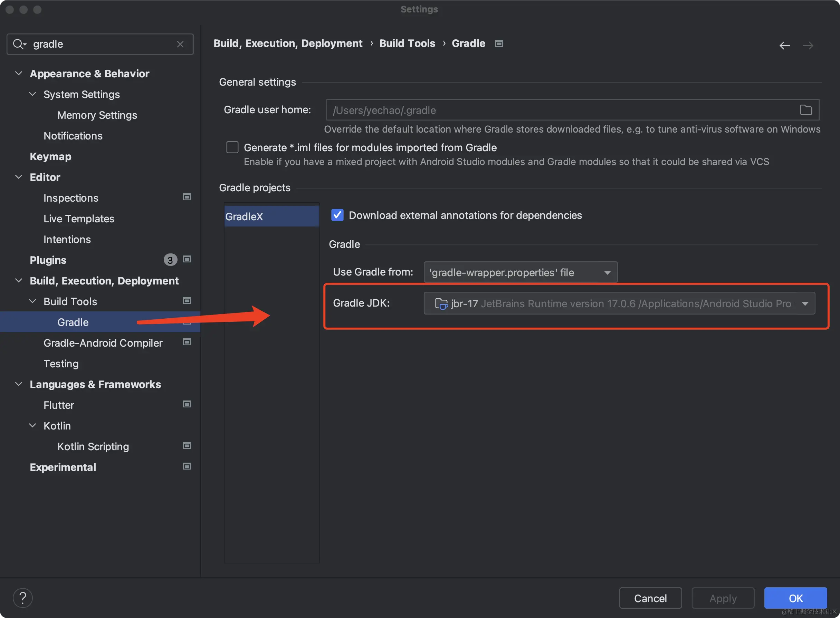Open the Gradle JDK dropdown
The height and width of the screenshot is (618, 840).
coord(619,303)
